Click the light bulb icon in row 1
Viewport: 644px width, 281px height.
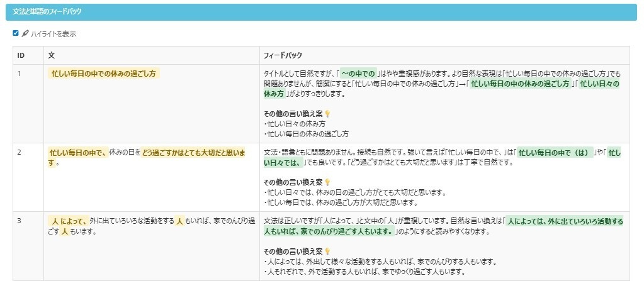(x=327, y=114)
